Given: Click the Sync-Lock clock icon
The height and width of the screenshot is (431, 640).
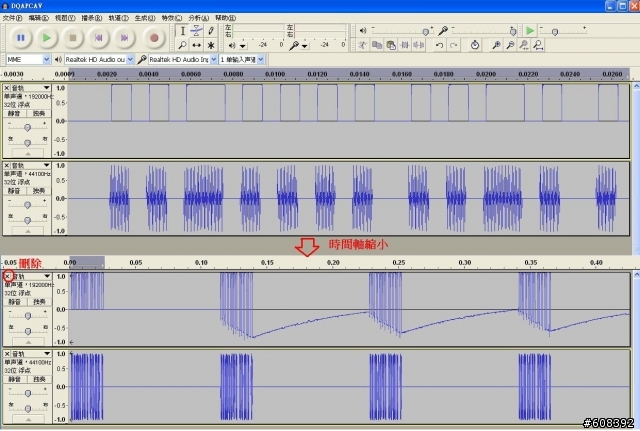Looking at the screenshot, I should 474,45.
